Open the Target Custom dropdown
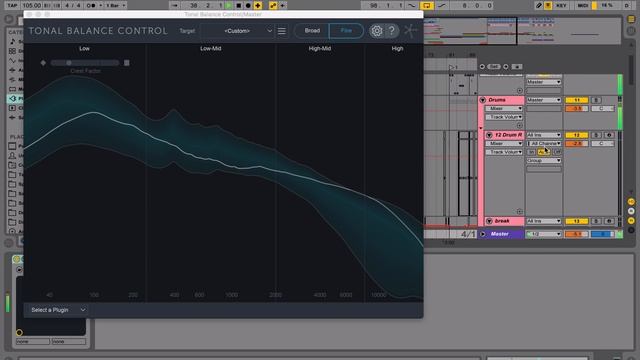 point(237,31)
